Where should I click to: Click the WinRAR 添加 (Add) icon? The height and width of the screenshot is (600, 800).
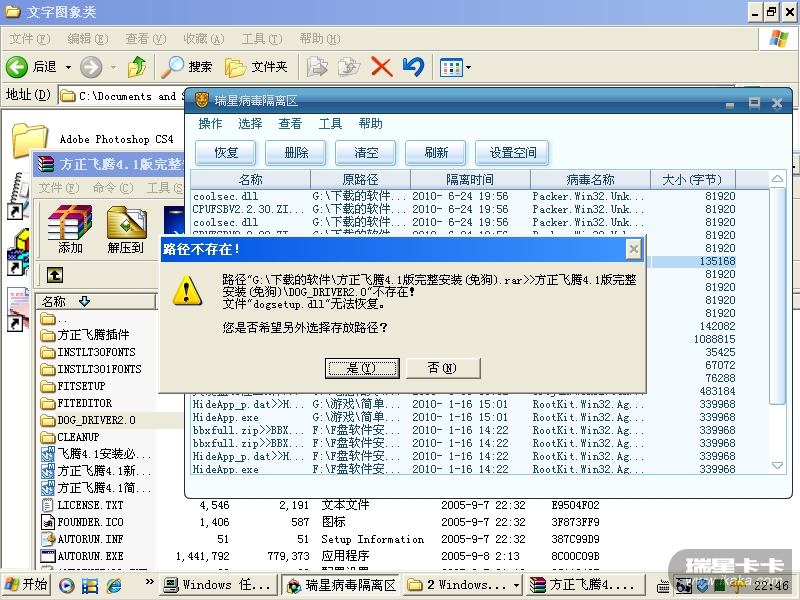click(x=70, y=229)
